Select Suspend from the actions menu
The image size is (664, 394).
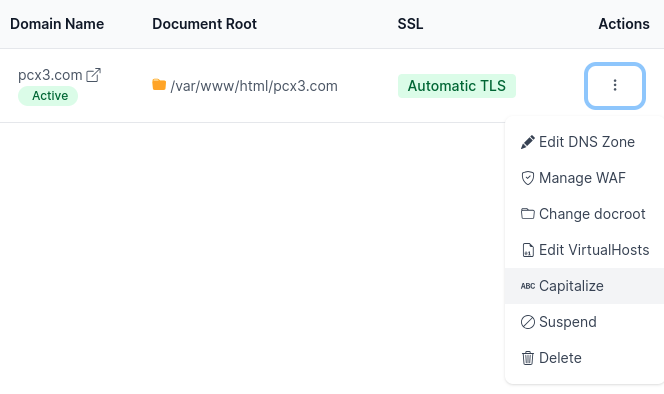tap(584, 322)
